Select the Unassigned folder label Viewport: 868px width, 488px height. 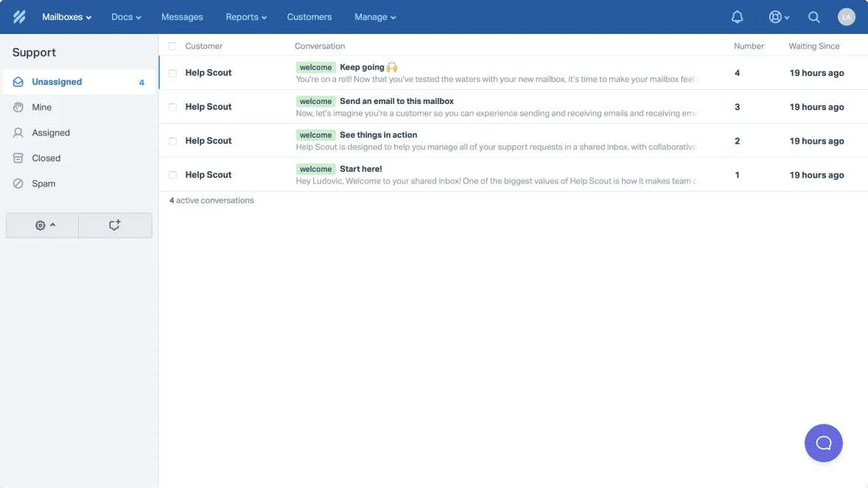57,82
